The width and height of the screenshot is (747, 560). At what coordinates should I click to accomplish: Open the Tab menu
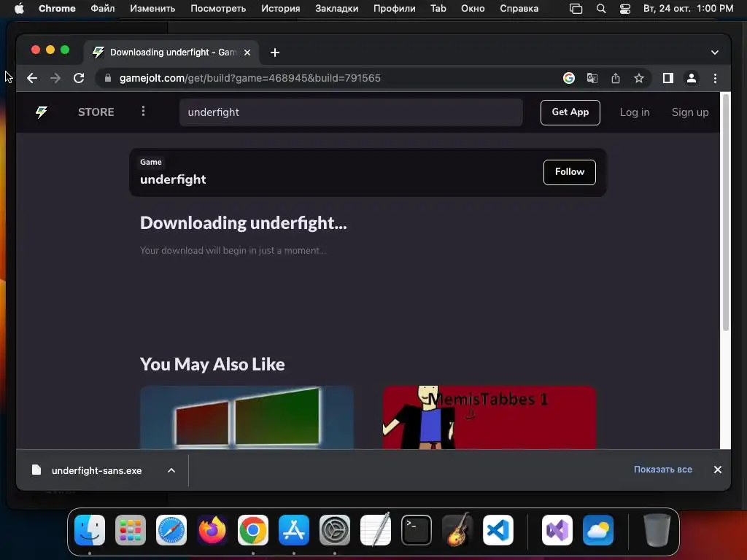click(438, 9)
